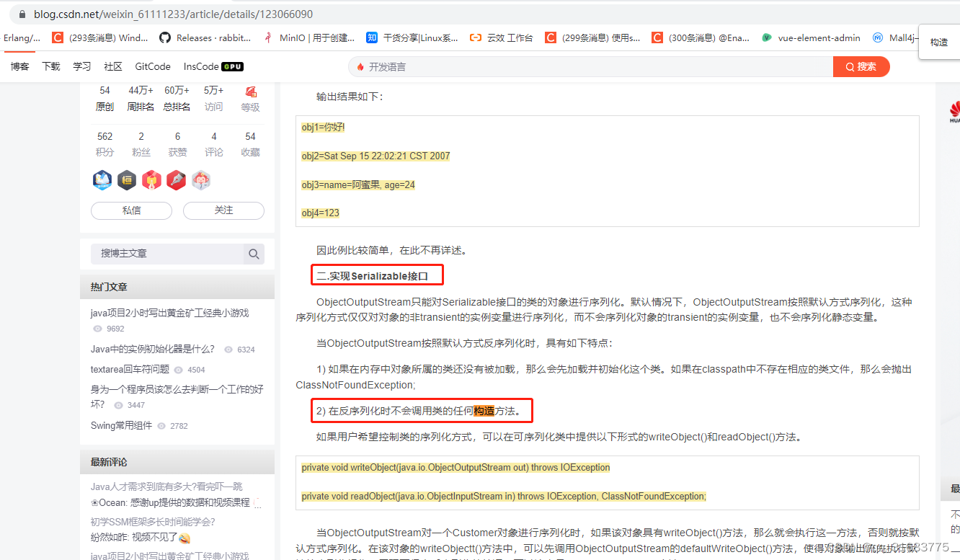Click inside the 搜博主文章 input field
This screenshot has height=560, width=960.
coord(159,254)
